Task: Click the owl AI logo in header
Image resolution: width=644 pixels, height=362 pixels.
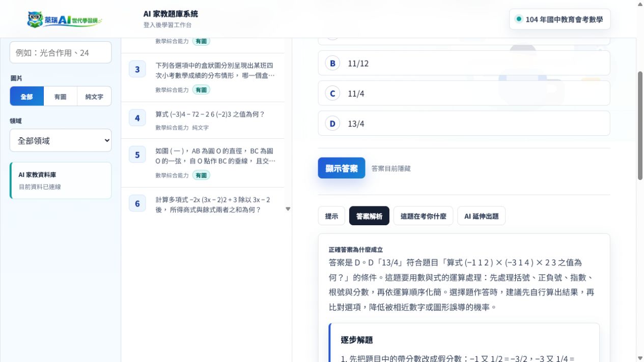Action: 64,19
